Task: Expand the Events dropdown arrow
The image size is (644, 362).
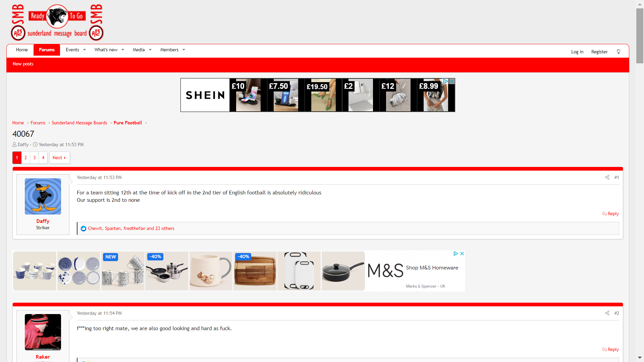Action: pyautogui.click(x=85, y=50)
